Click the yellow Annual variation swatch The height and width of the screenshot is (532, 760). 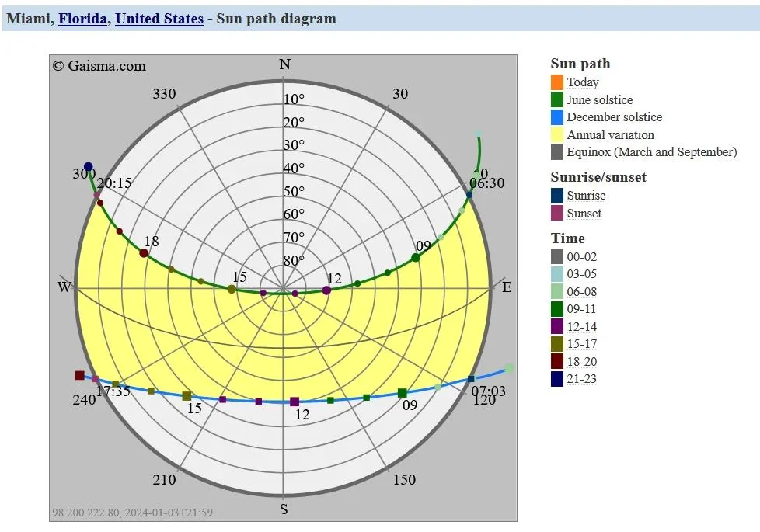tap(557, 134)
